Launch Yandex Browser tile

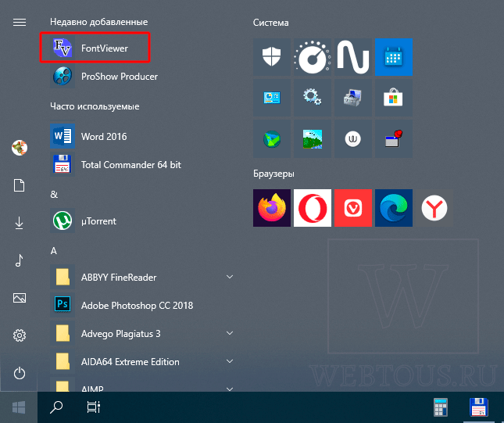click(x=434, y=208)
